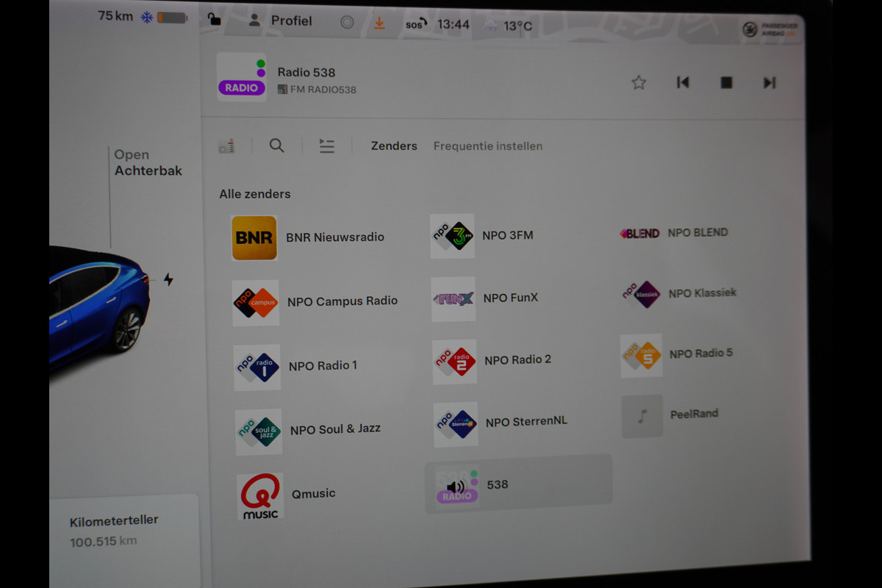This screenshot has height=588, width=882.
Task: Open Achterbak trunk button
Action: 148,162
